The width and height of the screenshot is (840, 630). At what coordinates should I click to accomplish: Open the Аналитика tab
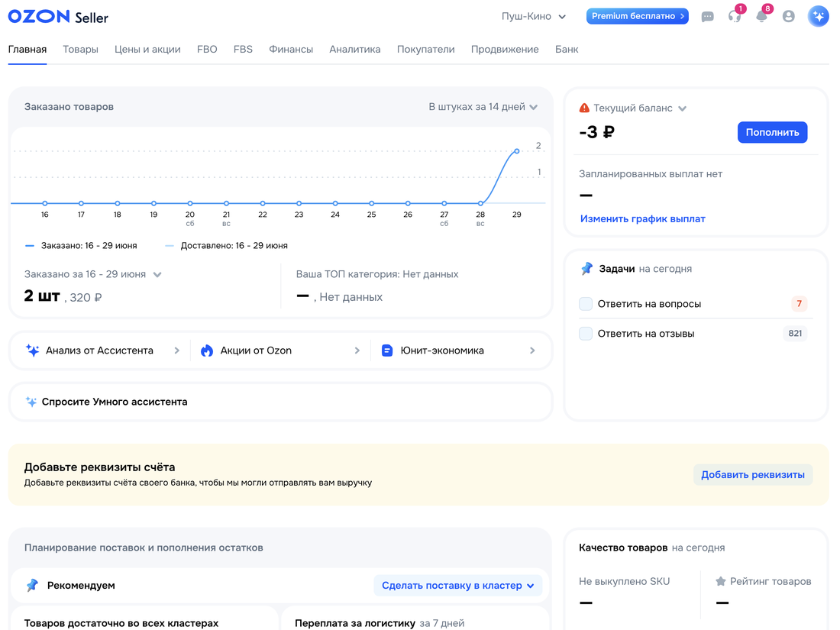pos(354,50)
